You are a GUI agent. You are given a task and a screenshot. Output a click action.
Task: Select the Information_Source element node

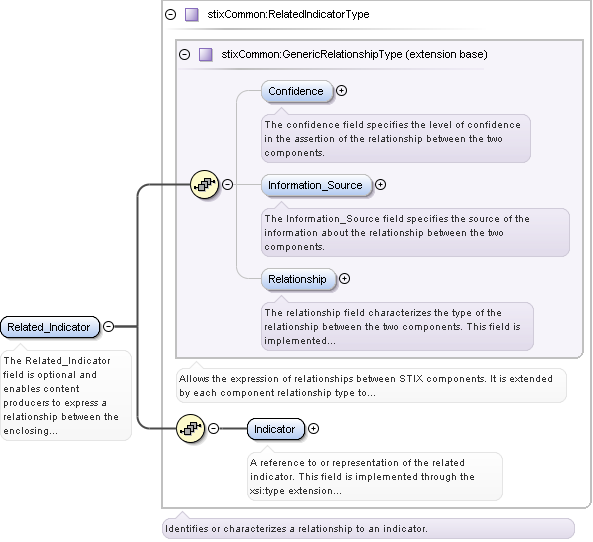tap(316, 185)
